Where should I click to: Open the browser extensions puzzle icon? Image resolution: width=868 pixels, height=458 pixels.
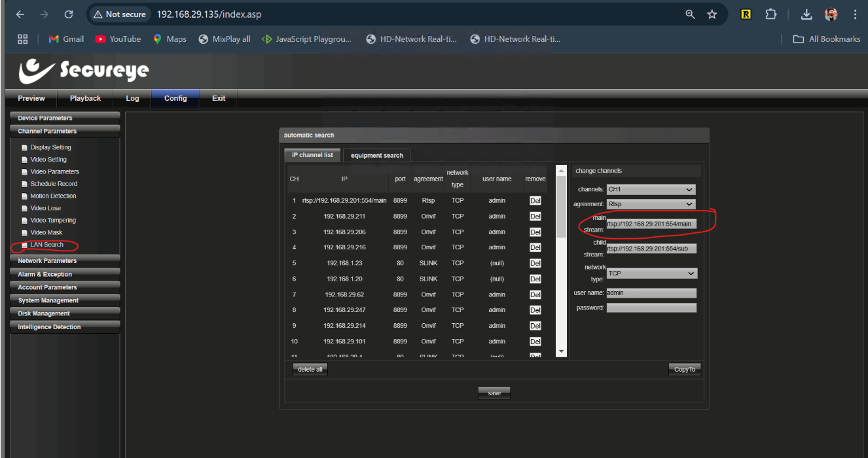tap(770, 14)
